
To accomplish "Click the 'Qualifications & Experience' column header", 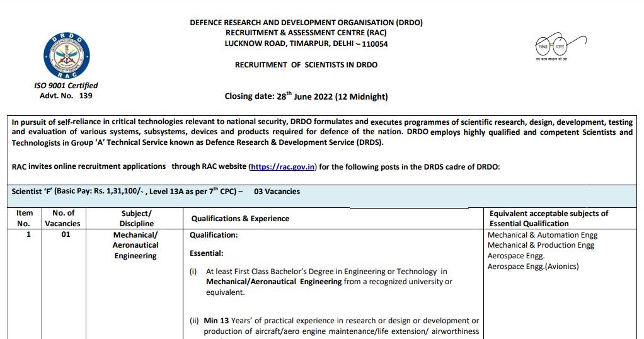I will pos(240,219).
